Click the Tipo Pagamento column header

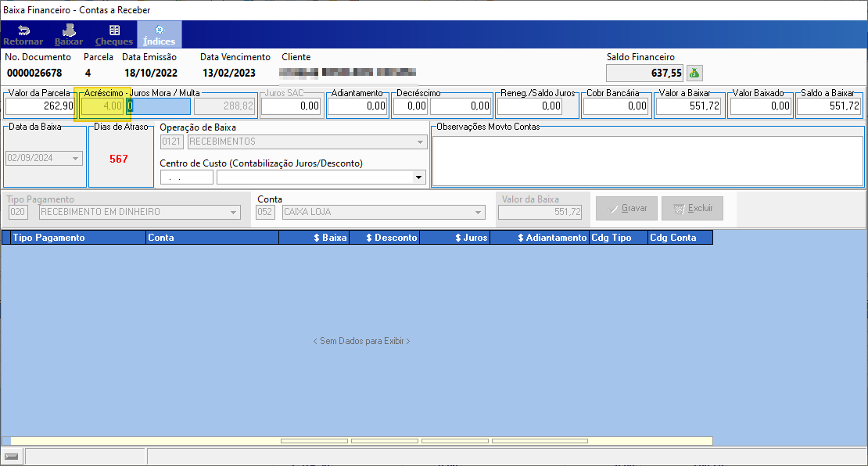click(78, 238)
